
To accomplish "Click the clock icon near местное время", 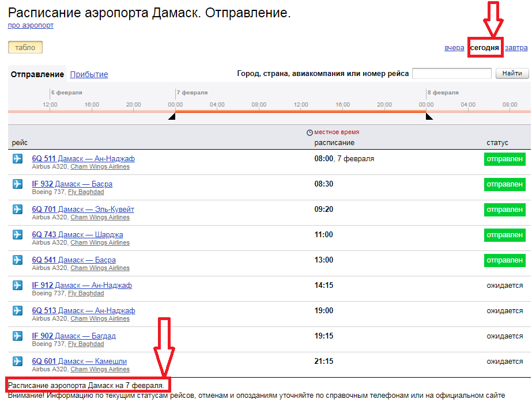I will pos(310,132).
